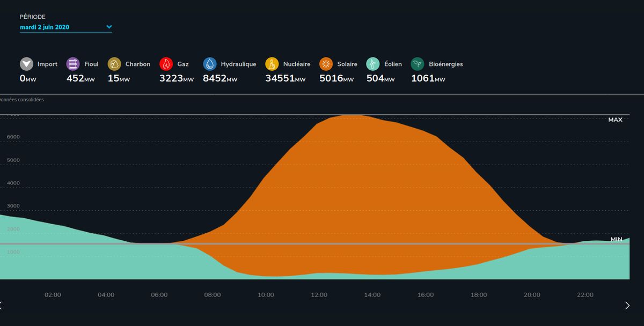Toggle the Solaire series label
The width and height of the screenshot is (644, 326).
coord(347,64)
